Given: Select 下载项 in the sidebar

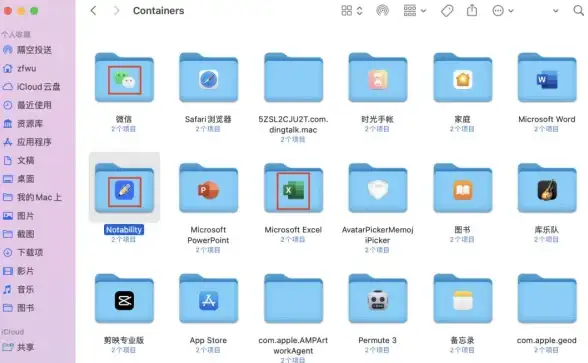Looking at the screenshot, I should pos(23,252).
